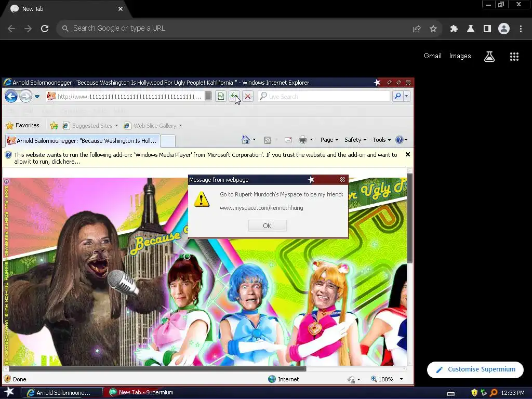Image resolution: width=532 pixels, height=399 pixels.
Task: Open the search provider dropdown arrow
Action: coord(406,96)
